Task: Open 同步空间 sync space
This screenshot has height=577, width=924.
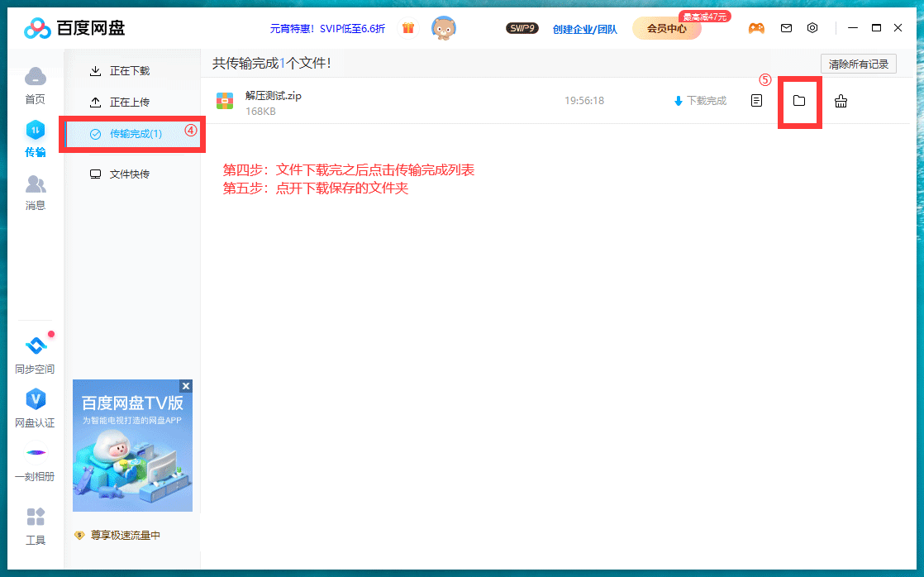Action: coord(35,354)
